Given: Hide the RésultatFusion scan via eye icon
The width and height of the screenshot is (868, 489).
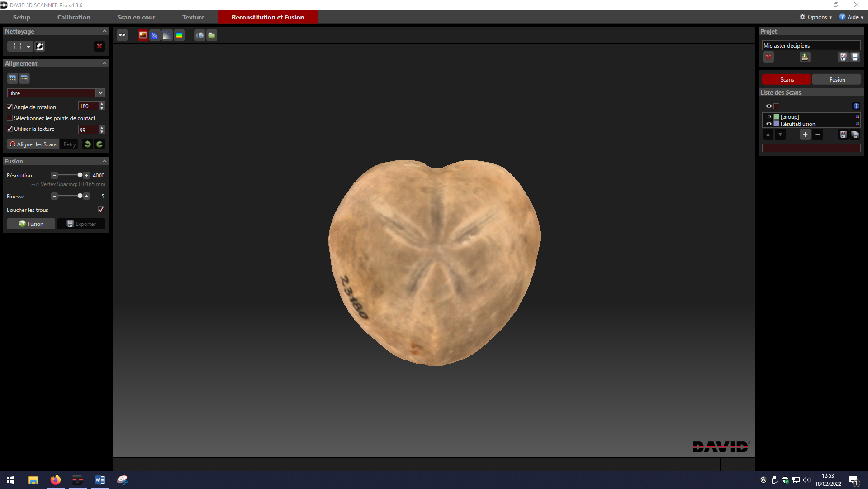Looking at the screenshot, I should coord(768,124).
